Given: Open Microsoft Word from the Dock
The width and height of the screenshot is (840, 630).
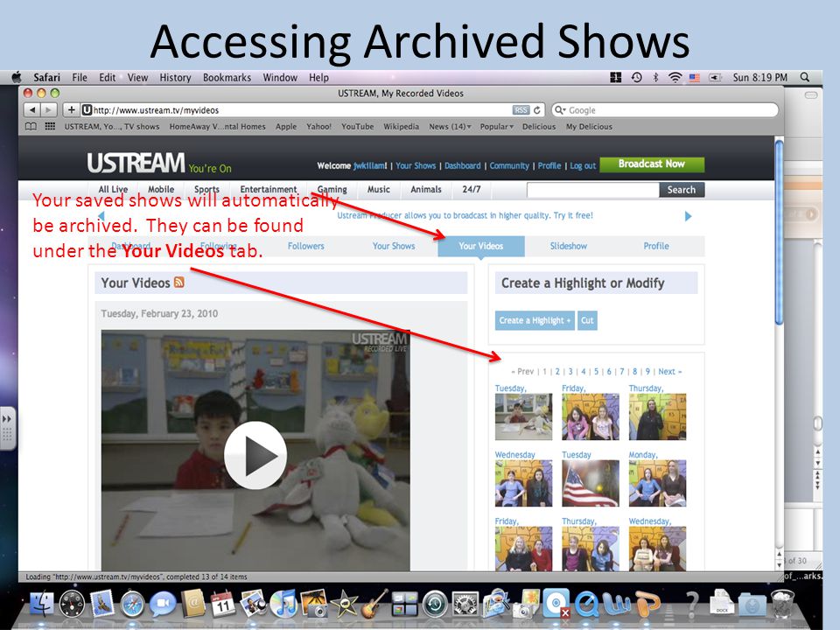Looking at the screenshot, I should pyautogui.click(x=617, y=605).
